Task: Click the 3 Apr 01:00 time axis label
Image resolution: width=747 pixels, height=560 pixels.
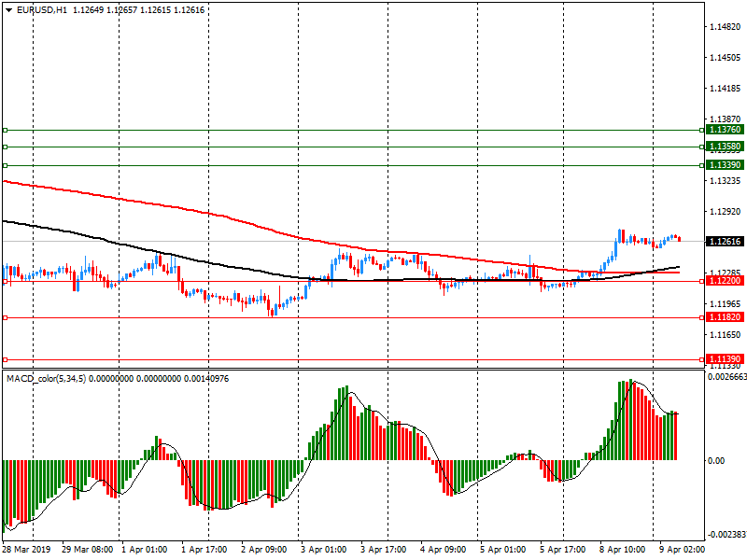Action: click(x=322, y=550)
